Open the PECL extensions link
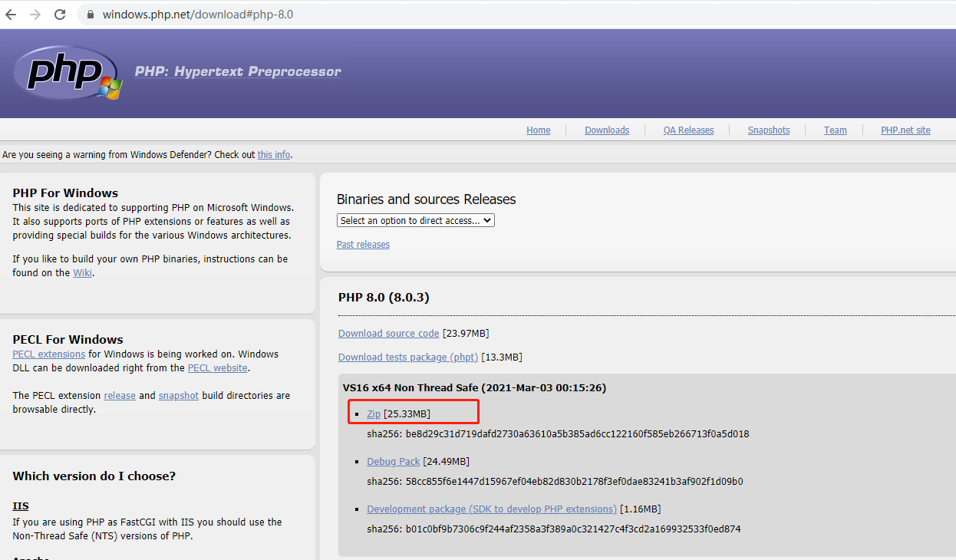Screen dimensions: 956x560 (x=49, y=354)
